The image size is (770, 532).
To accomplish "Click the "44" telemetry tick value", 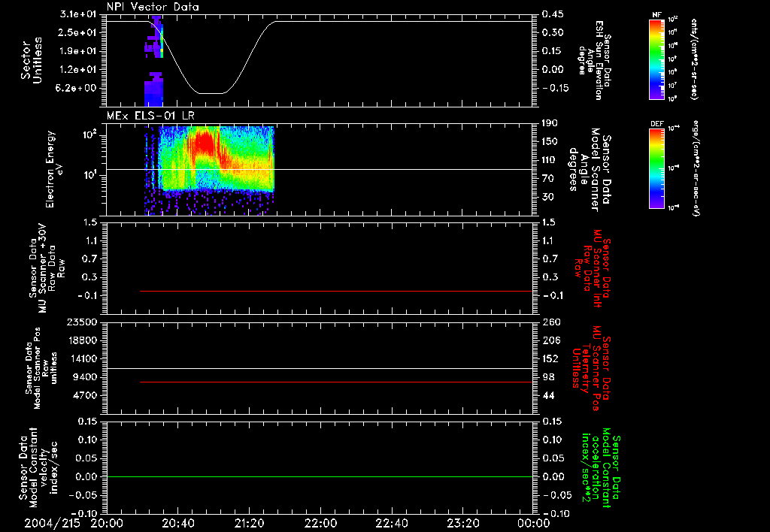I will 549,396.
